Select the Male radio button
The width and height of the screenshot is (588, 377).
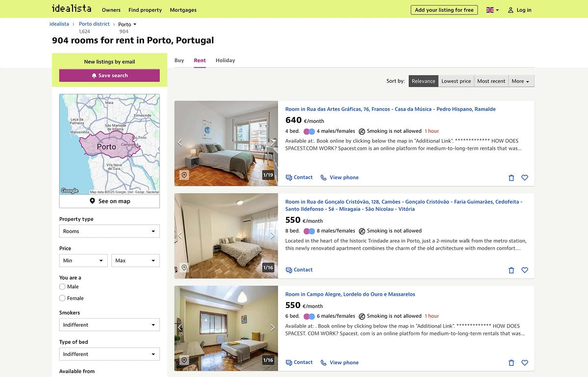pyautogui.click(x=62, y=287)
